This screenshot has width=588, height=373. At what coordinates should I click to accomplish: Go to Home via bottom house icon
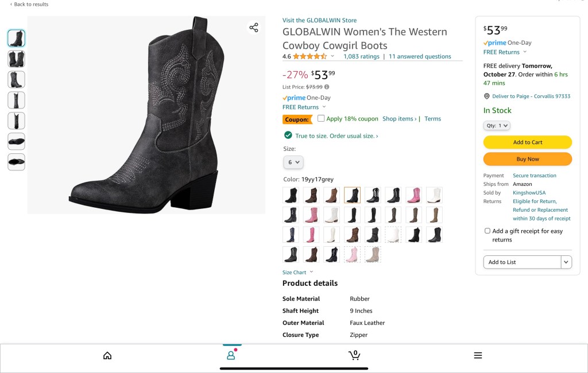point(107,356)
